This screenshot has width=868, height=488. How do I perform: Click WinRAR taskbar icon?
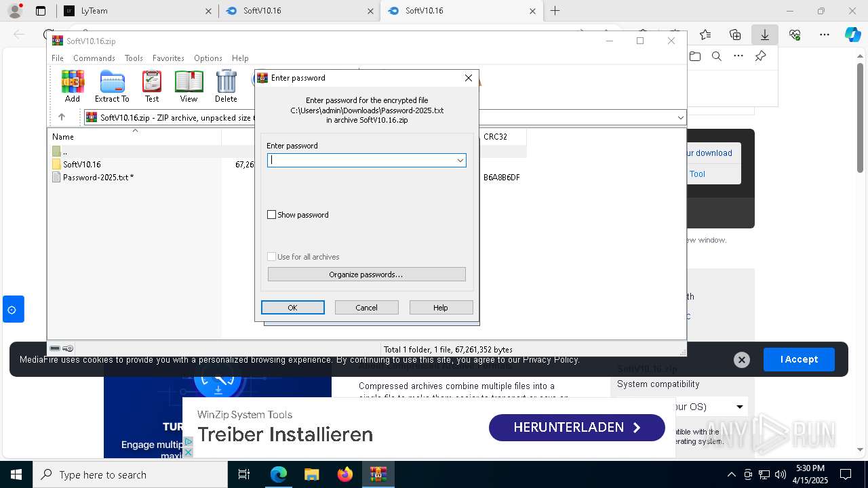pyautogui.click(x=378, y=474)
